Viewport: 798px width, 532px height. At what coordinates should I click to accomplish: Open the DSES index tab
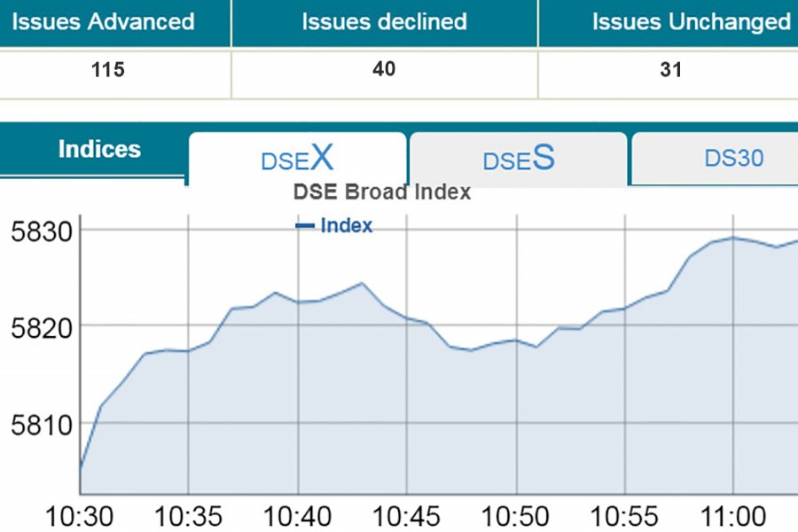coord(518,160)
